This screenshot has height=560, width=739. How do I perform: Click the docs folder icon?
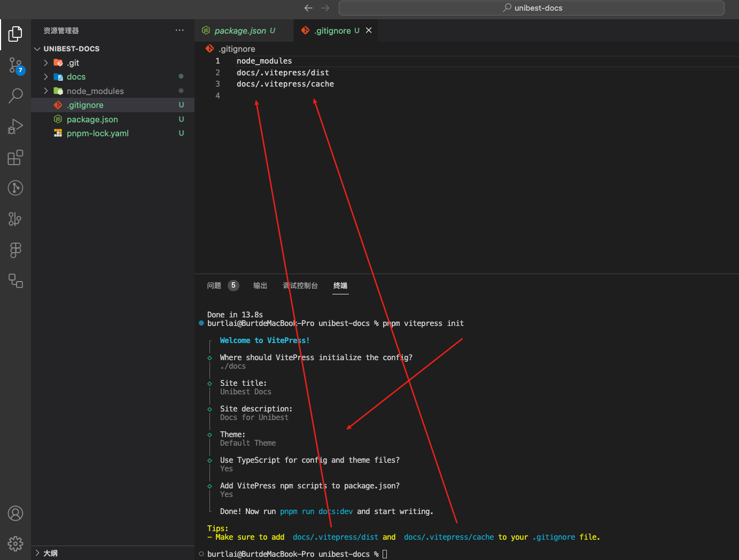[58, 77]
